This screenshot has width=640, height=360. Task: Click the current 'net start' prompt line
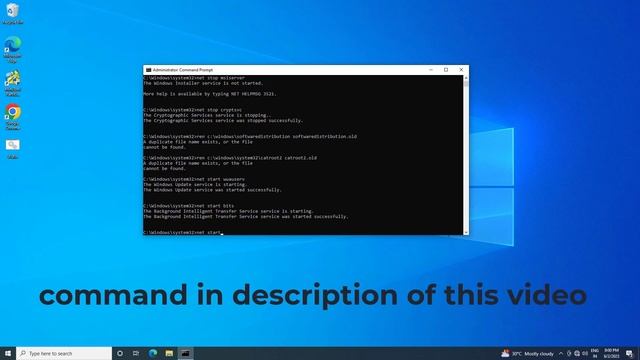(x=182, y=232)
